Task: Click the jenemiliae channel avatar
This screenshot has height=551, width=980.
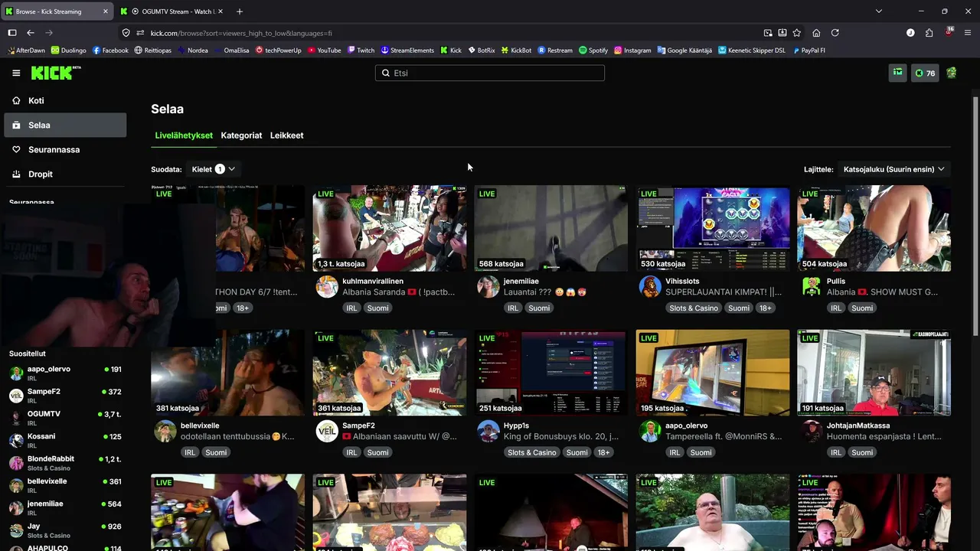Action: pos(488,287)
